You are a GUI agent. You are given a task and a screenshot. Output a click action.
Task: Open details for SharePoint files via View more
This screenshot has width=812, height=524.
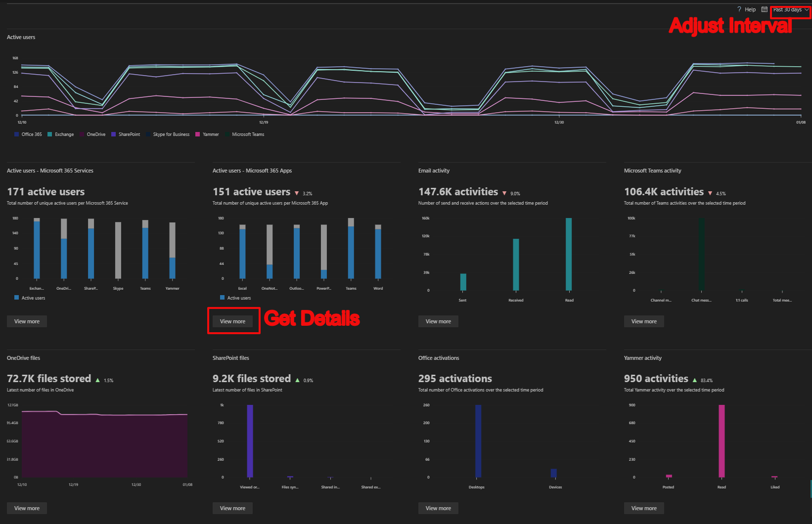pyautogui.click(x=232, y=508)
